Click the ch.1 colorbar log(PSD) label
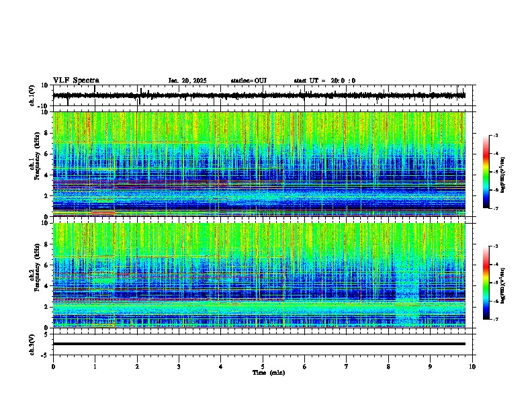 [x=503, y=175]
